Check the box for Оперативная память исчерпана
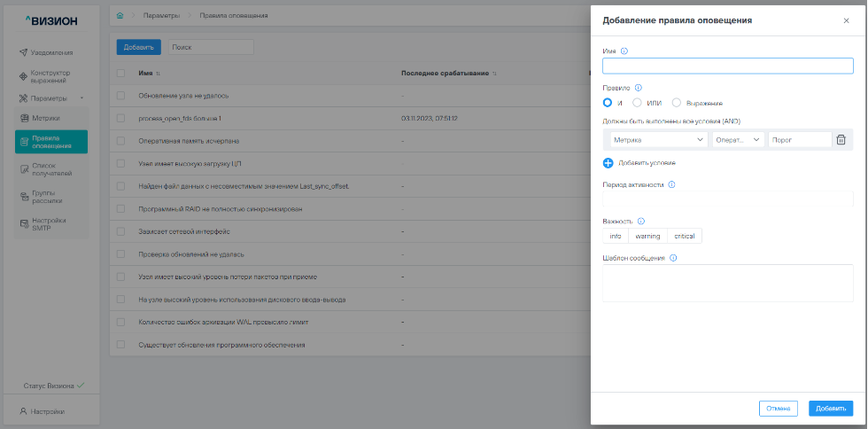This screenshot has width=868, height=429. tap(121, 140)
